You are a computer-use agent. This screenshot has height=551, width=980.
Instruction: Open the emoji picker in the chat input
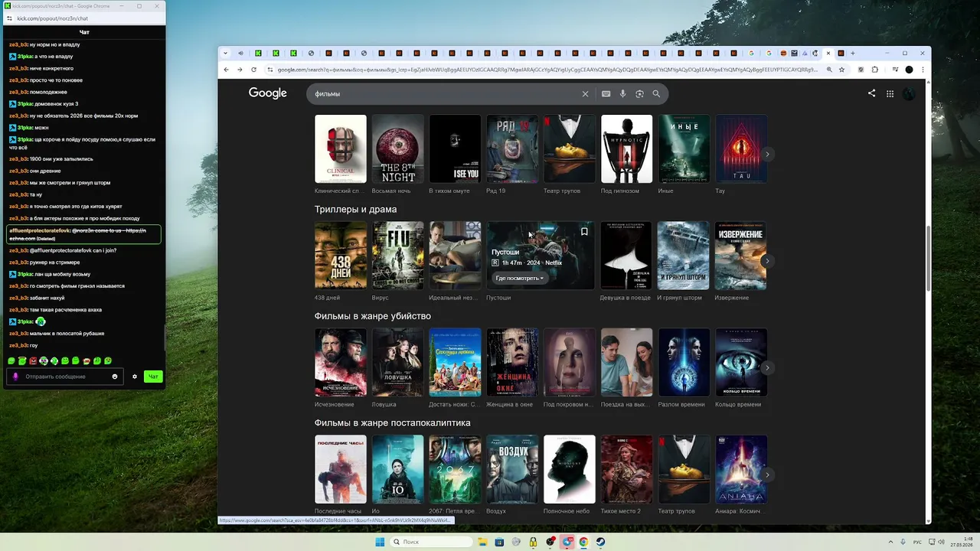115,377
